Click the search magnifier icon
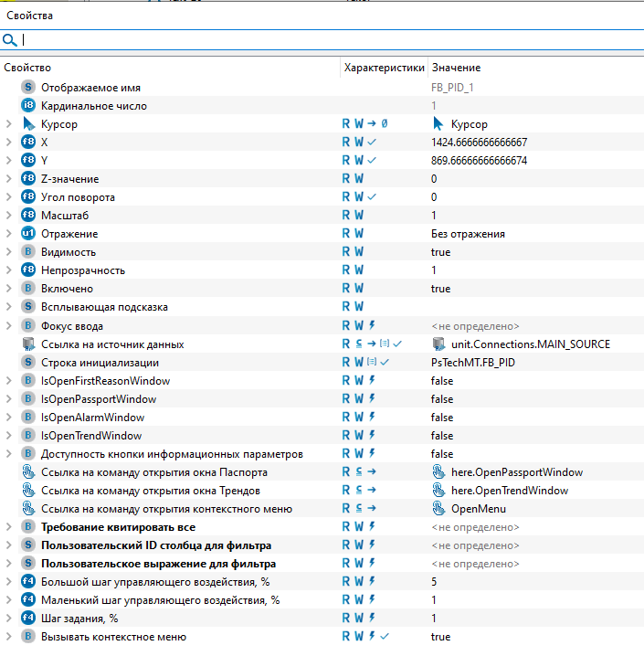The width and height of the screenshot is (644, 656). [10, 40]
